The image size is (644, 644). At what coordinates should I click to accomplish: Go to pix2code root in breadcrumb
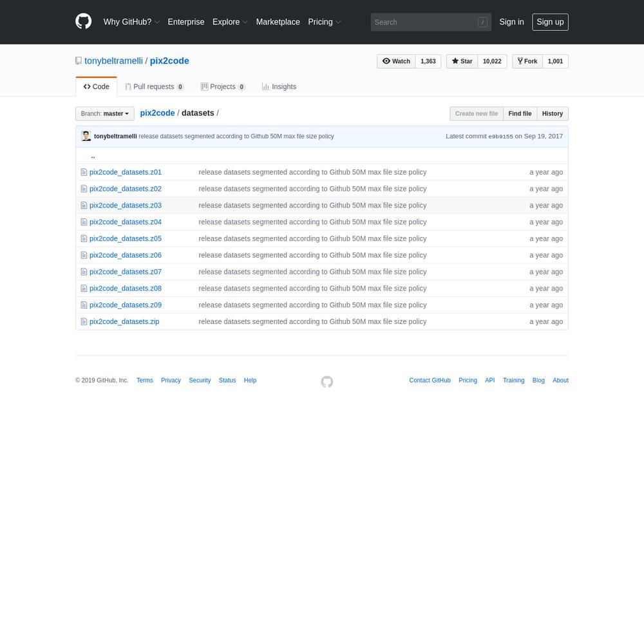coord(157,113)
